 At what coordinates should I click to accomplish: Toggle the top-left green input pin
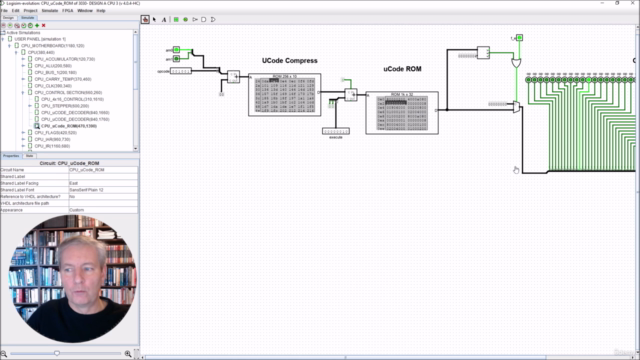(176, 50)
